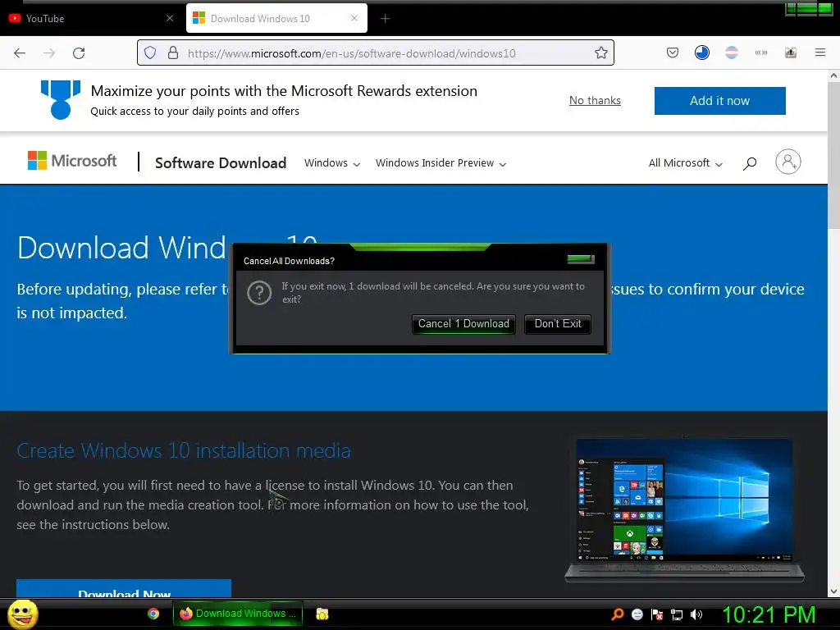Click the Windows 10 laptop image
The image size is (840, 630).
pyautogui.click(x=684, y=510)
